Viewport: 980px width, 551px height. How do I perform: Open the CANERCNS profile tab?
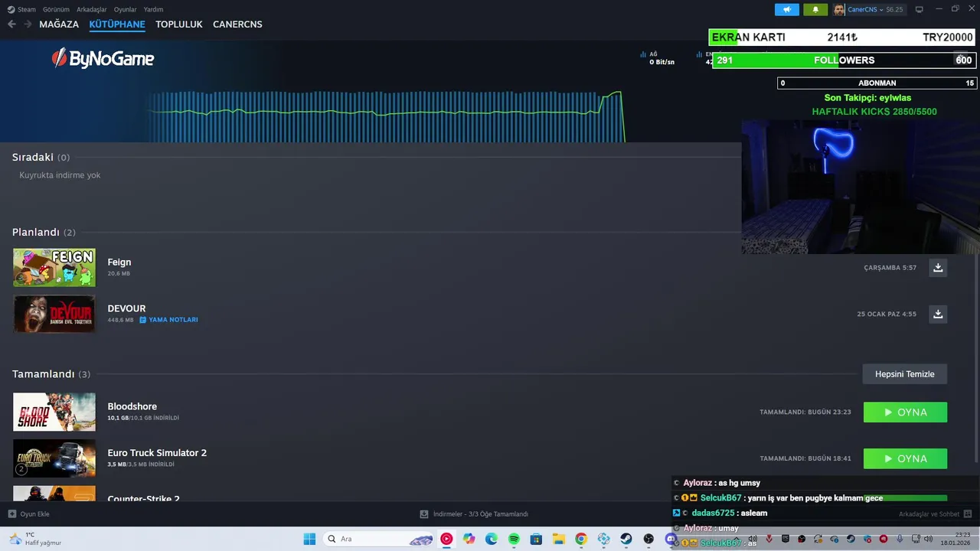coord(237,24)
